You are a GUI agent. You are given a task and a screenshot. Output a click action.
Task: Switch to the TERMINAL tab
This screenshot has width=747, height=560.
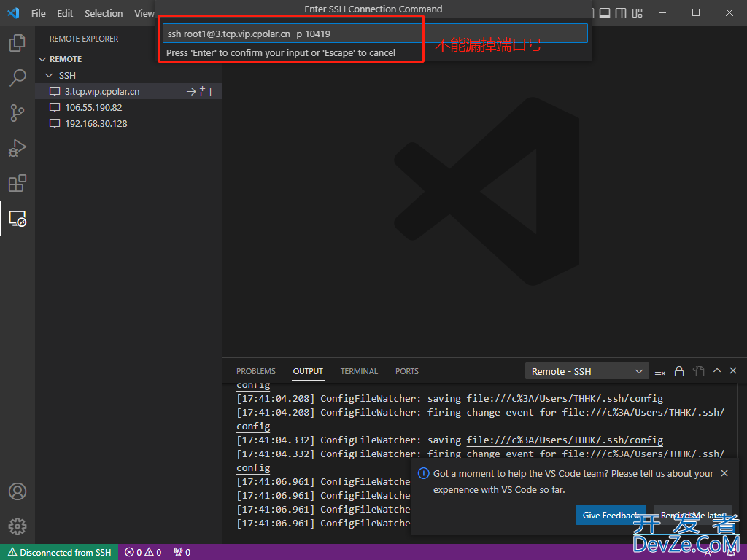click(x=359, y=371)
